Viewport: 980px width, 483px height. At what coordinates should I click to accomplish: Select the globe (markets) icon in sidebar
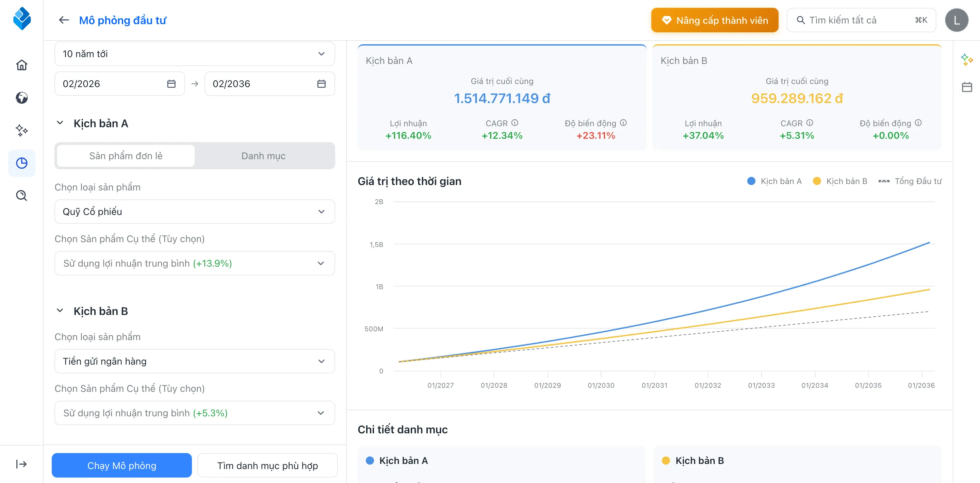coord(22,98)
